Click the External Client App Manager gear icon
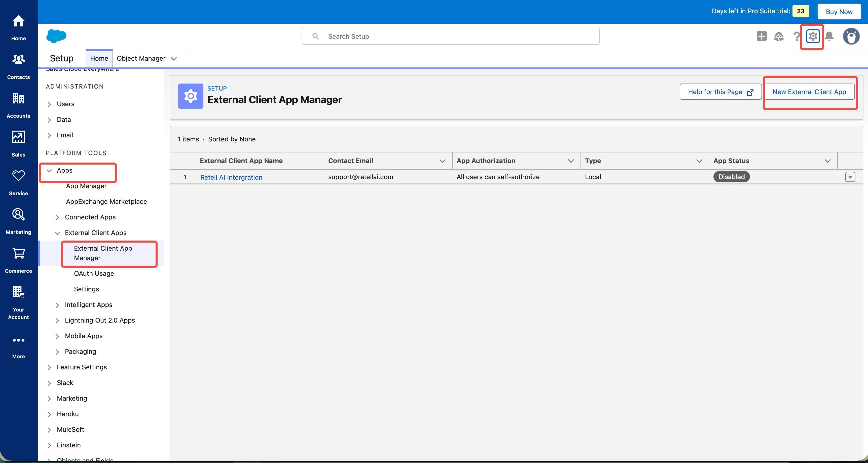The image size is (868, 463). point(191,96)
